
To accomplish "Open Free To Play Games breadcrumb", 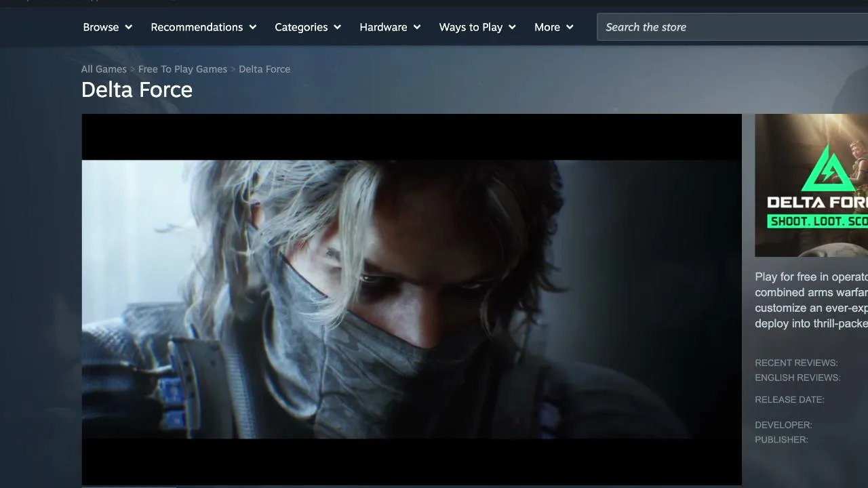I will 182,69.
